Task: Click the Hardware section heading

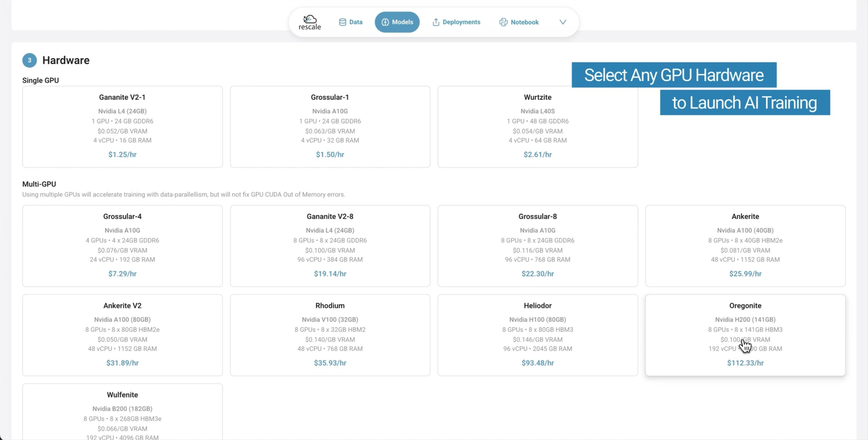Action: click(x=66, y=60)
